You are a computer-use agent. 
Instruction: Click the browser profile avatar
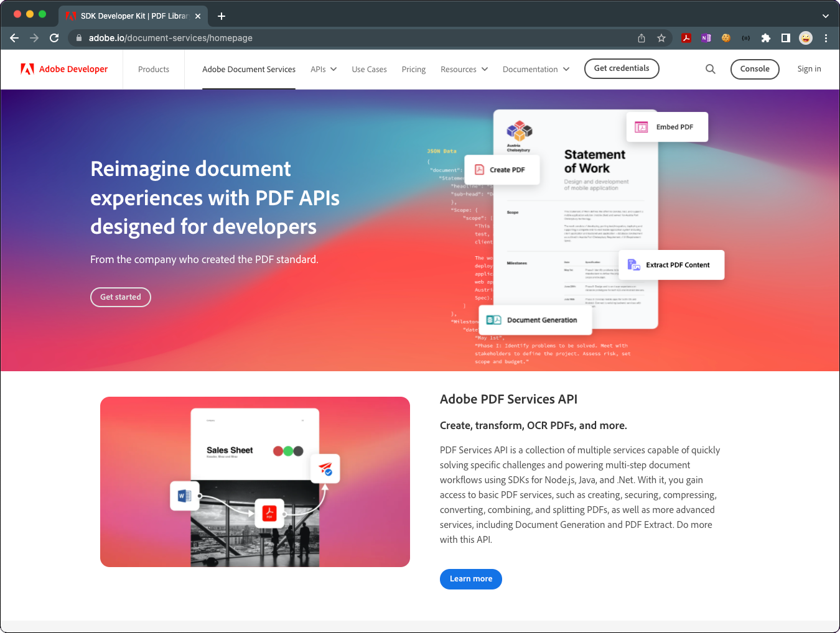point(805,38)
